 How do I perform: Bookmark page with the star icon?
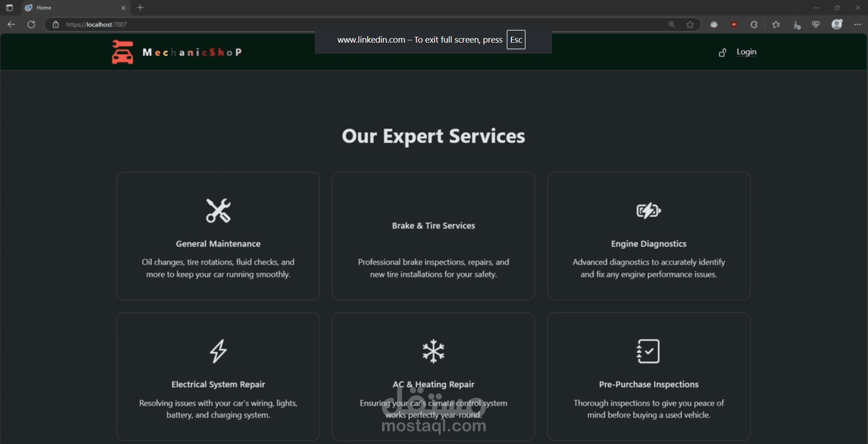(690, 24)
